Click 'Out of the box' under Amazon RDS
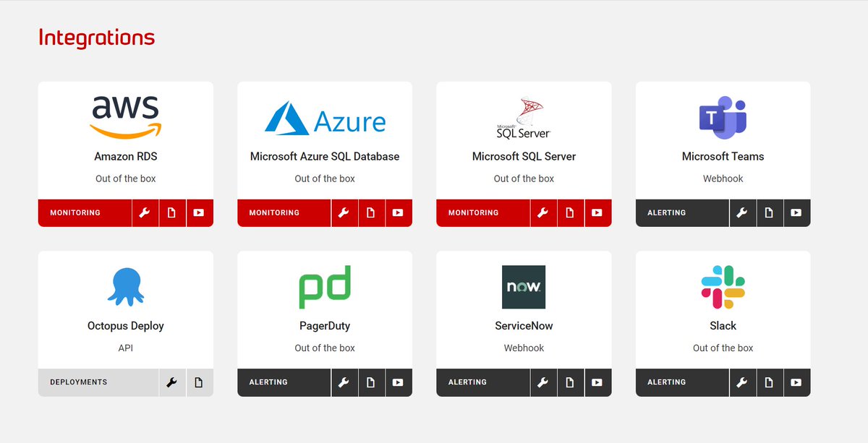868x443 pixels. (126, 179)
